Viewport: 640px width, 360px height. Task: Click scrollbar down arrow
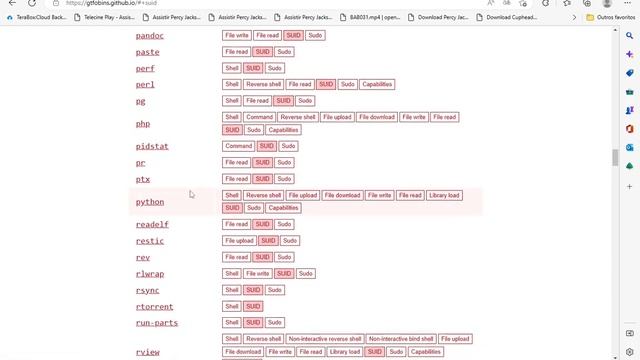615,357
